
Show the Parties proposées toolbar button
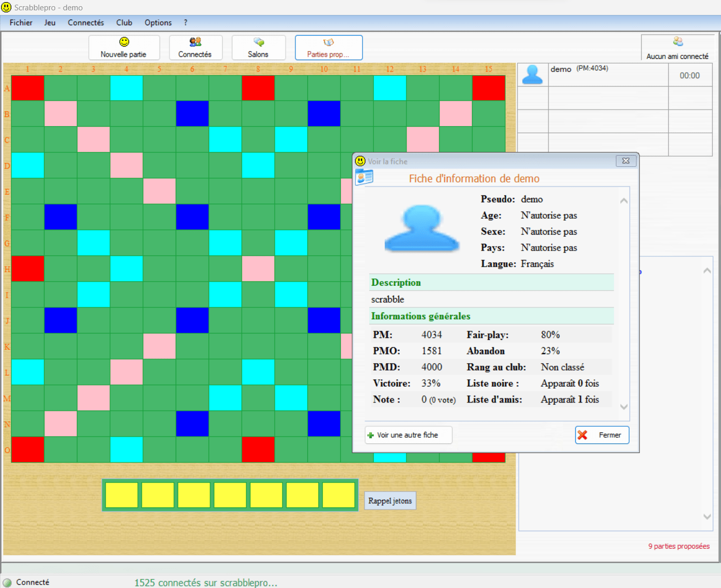click(x=328, y=48)
